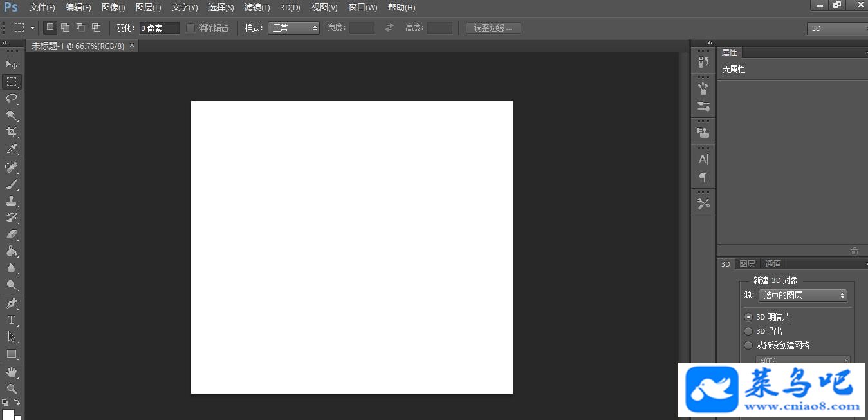Reset default foreground and background colors

[5, 403]
